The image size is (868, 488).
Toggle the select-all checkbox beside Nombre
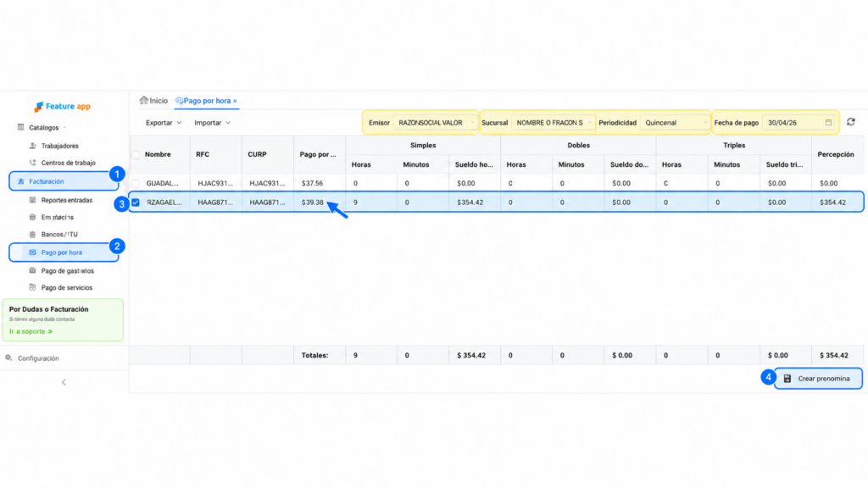136,154
